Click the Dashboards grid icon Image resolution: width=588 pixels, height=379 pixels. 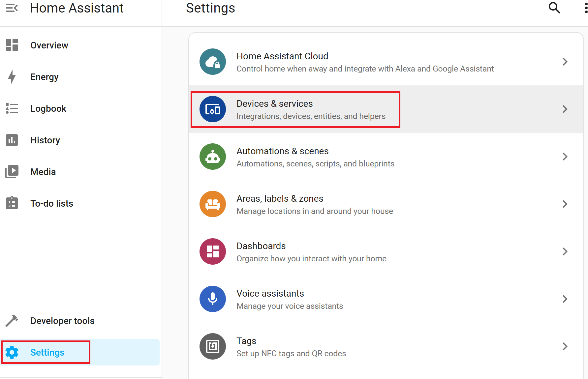click(x=213, y=251)
